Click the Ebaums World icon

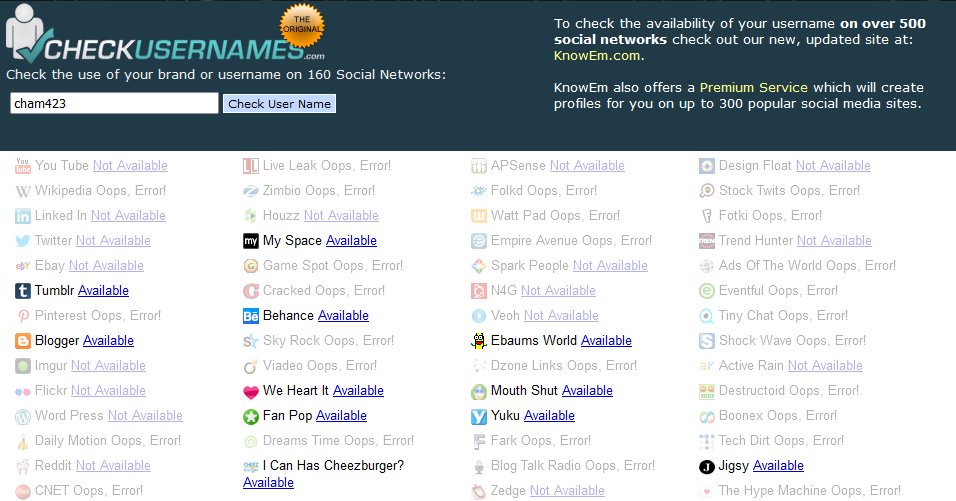click(x=479, y=341)
